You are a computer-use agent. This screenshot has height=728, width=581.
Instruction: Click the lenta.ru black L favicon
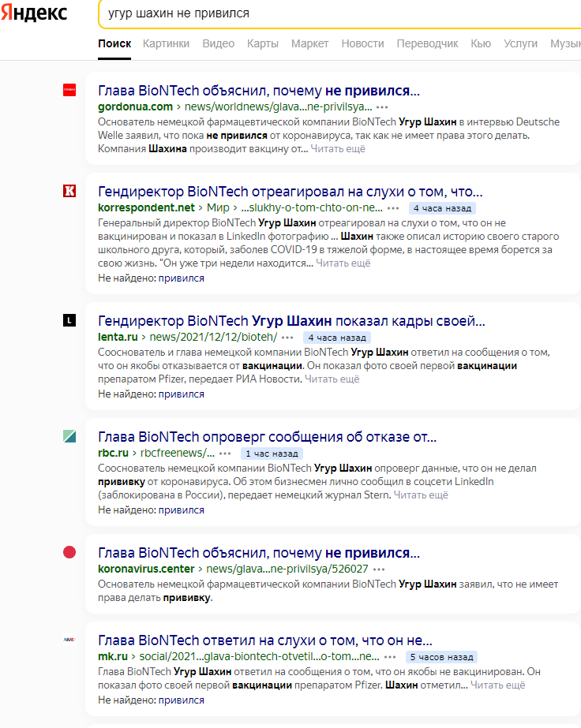point(69,320)
